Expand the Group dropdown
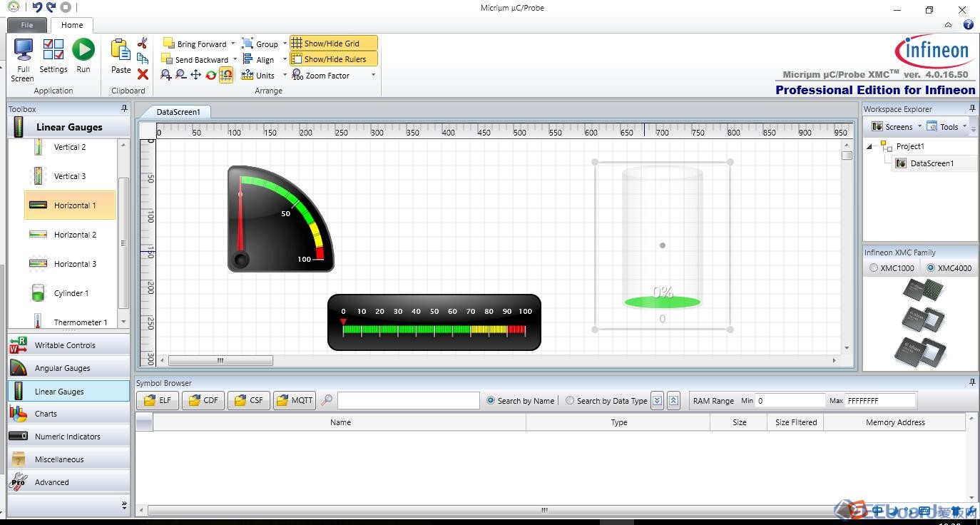 285,44
